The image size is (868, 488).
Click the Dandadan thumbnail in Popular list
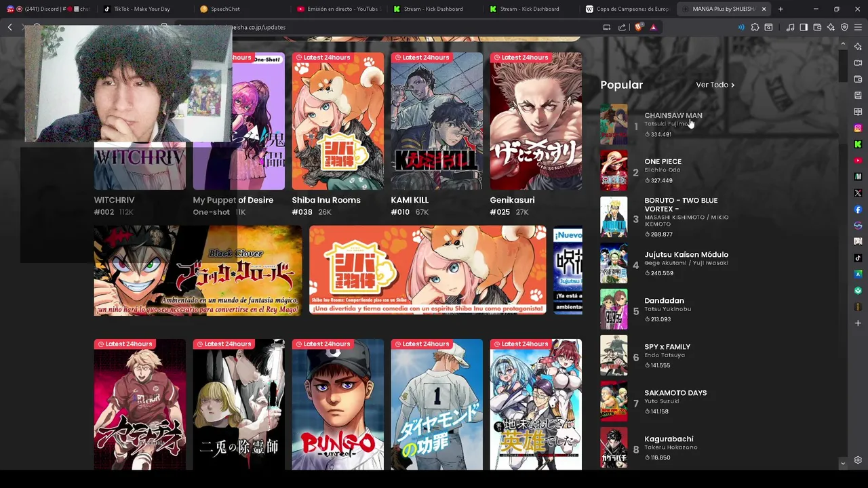(614, 309)
